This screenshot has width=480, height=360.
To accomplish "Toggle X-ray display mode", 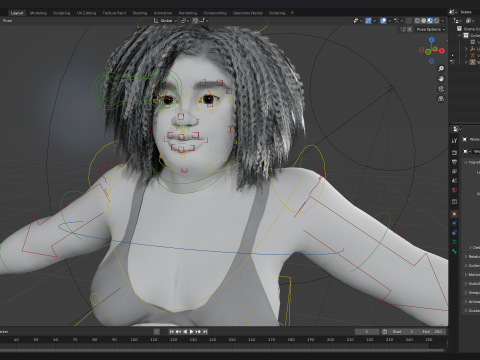I will (x=409, y=21).
